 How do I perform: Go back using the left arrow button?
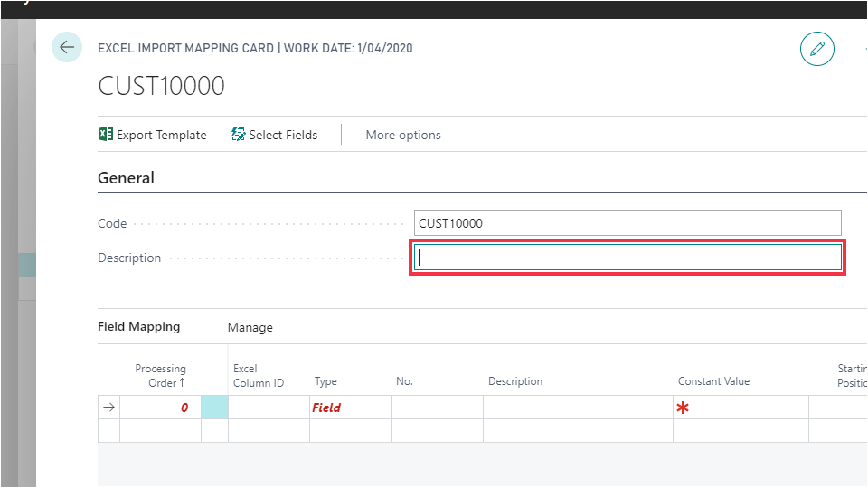[67, 47]
